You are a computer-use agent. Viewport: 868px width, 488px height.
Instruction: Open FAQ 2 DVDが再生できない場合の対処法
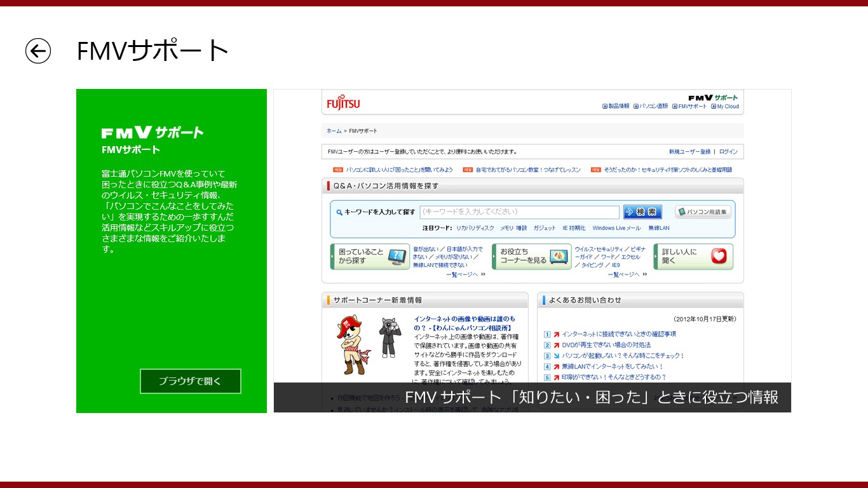click(x=606, y=345)
